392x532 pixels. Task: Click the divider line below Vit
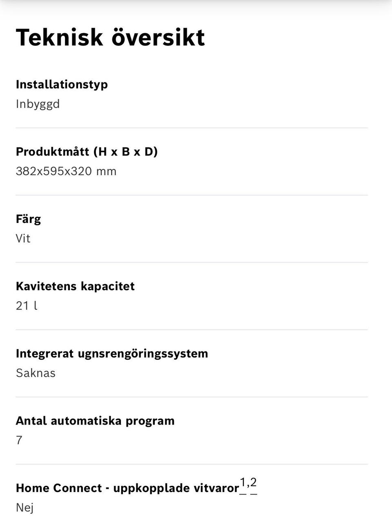pyautogui.click(x=192, y=262)
